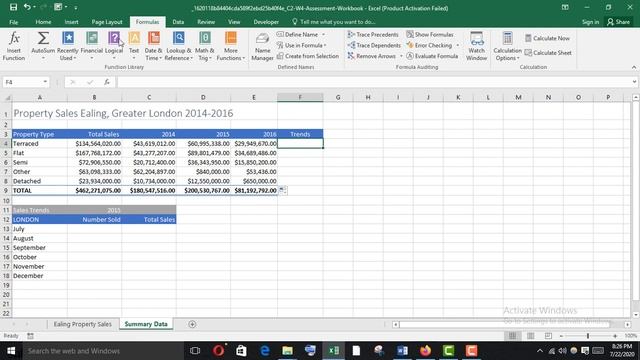
Task: Open Evaluate Formula
Action: [432, 56]
